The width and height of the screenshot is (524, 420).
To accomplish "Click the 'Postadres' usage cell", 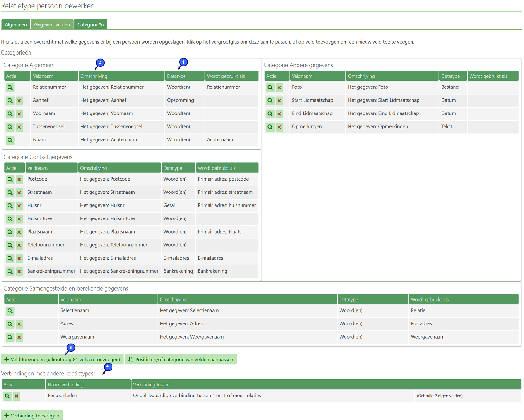I will pyautogui.click(x=464, y=323).
